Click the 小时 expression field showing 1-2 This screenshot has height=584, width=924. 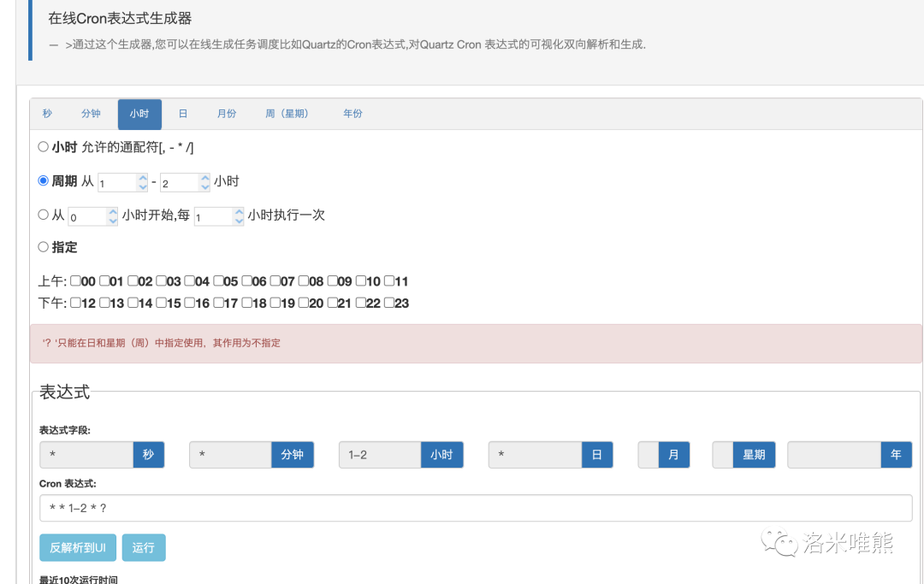pos(380,455)
